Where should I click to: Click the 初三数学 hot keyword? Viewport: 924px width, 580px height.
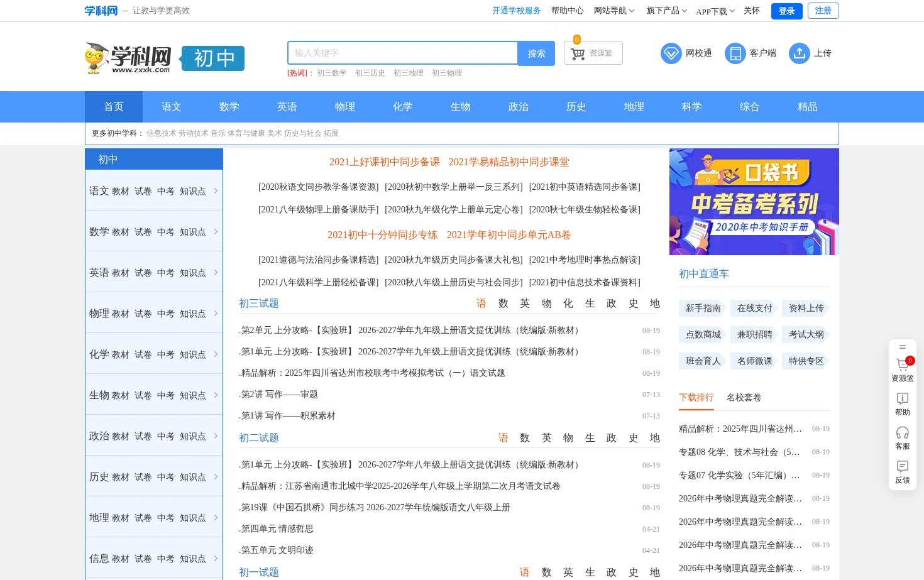[x=332, y=73]
